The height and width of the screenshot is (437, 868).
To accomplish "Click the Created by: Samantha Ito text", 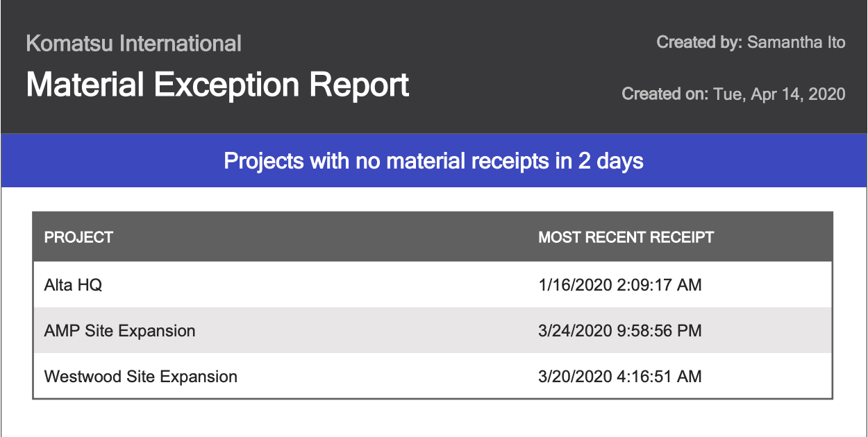I will (x=751, y=42).
